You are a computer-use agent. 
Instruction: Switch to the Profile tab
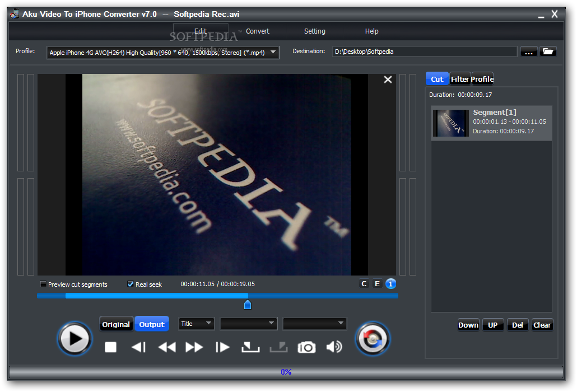coord(482,79)
